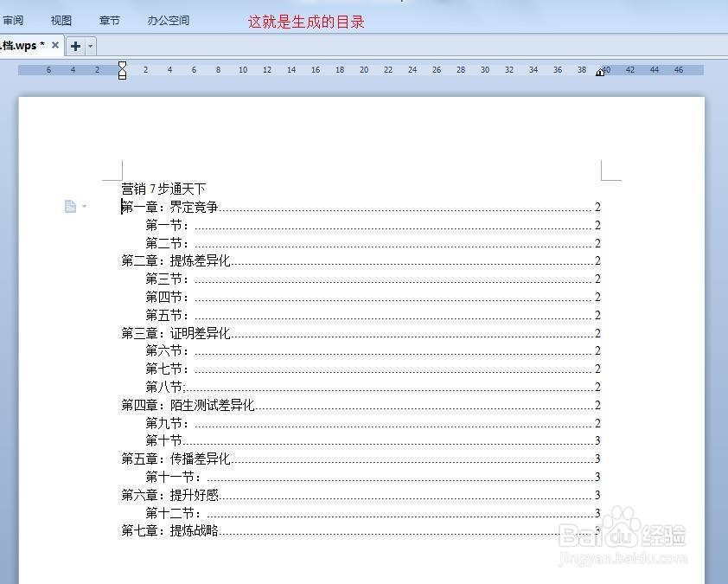Click the table of contents update icon

click(x=70, y=206)
